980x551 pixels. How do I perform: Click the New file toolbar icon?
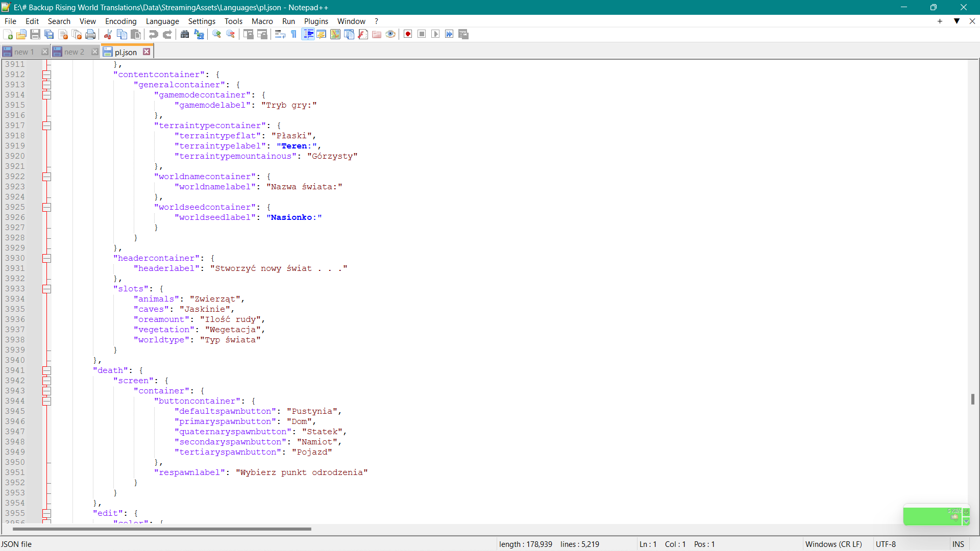(8, 34)
